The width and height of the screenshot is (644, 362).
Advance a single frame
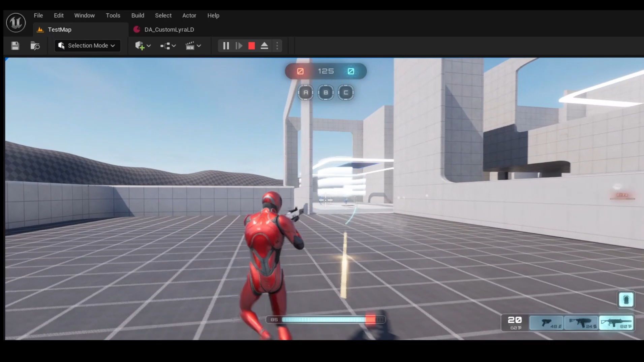point(239,46)
